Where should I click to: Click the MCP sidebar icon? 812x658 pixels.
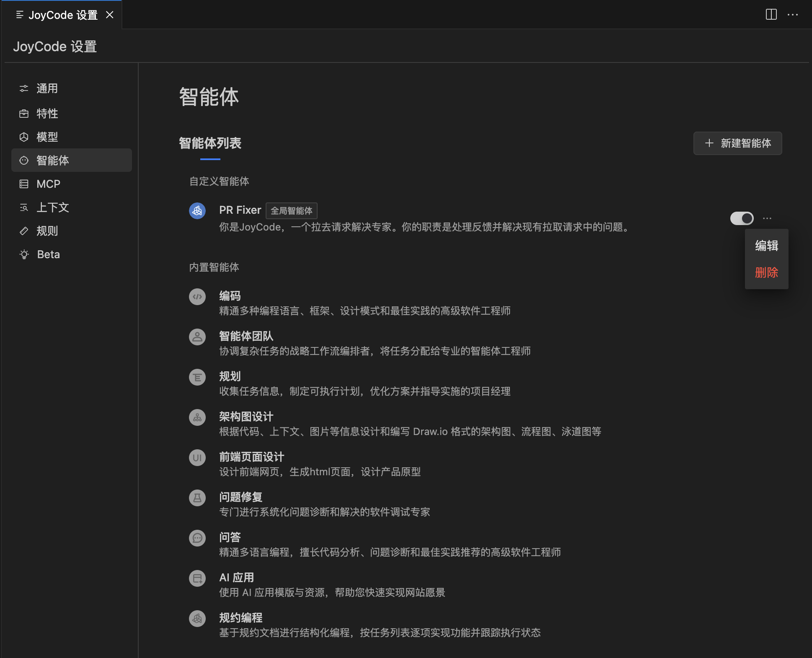tap(24, 184)
